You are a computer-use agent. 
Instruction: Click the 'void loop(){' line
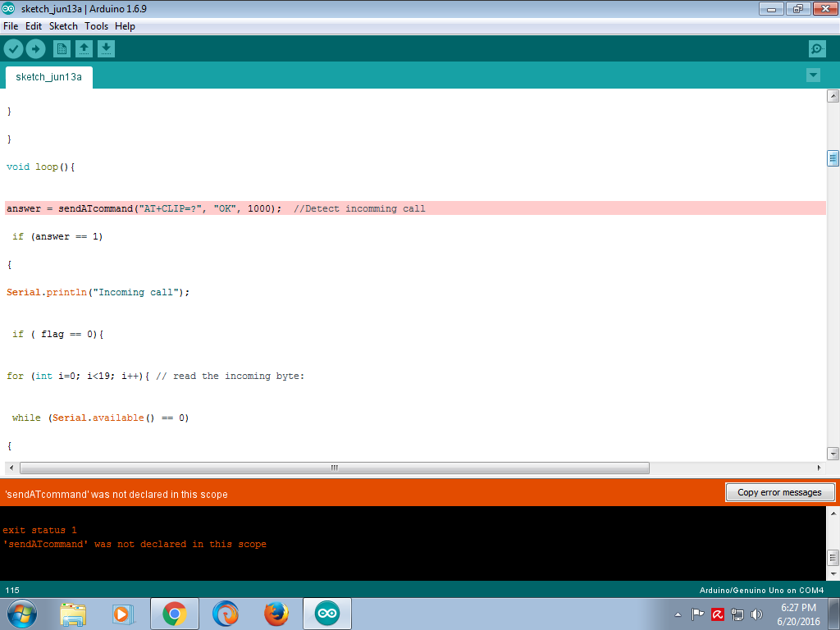(x=41, y=167)
